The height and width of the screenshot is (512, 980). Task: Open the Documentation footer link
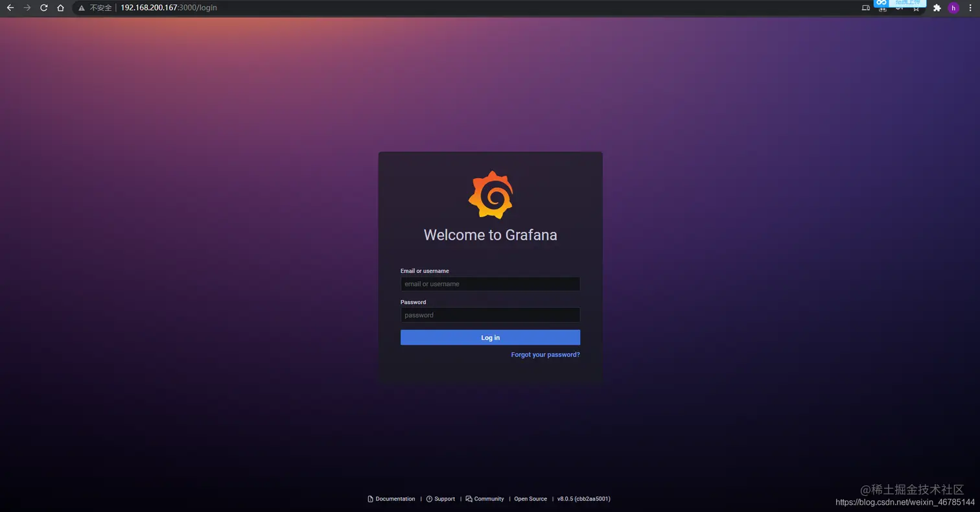point(395,499)
